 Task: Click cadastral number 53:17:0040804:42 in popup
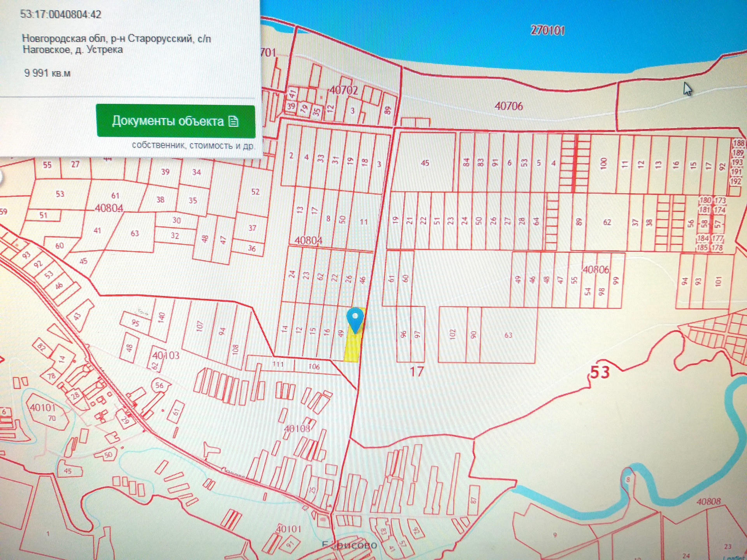pos(61,14)
